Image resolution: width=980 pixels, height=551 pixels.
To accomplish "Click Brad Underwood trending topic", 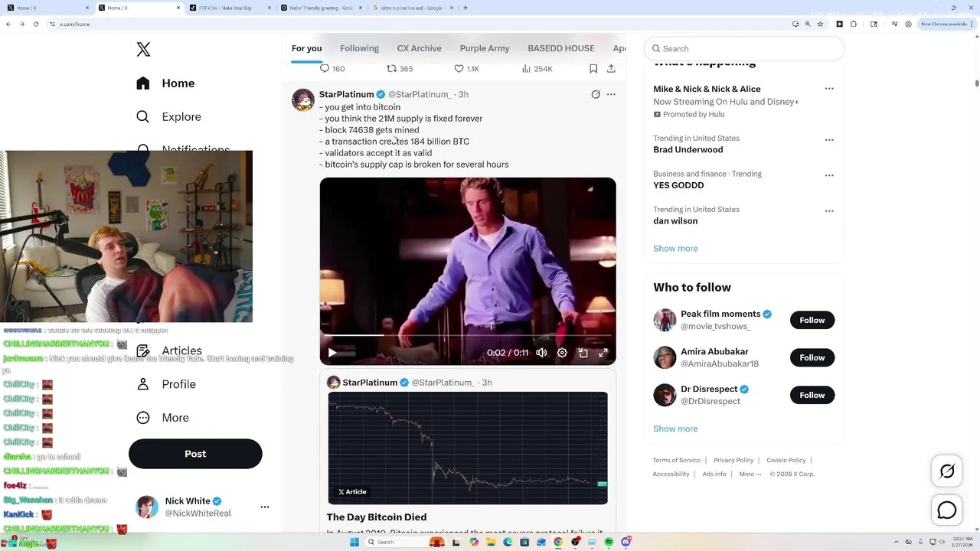I will click(688, 150).
